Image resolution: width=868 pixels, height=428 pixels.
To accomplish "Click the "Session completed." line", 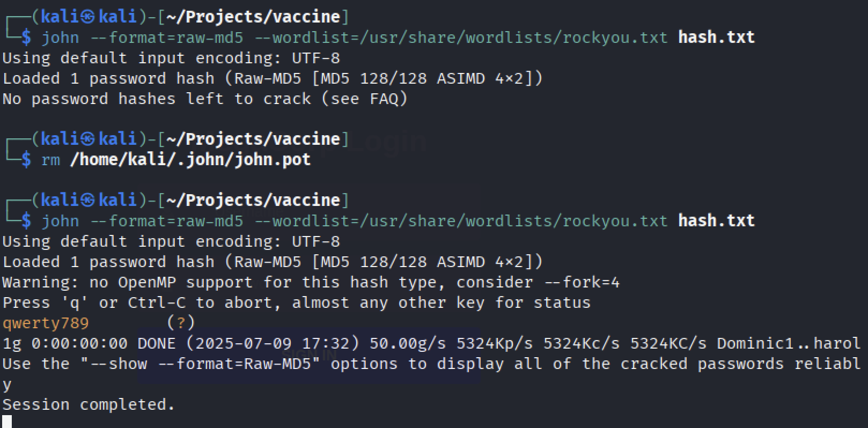I will [x=89, y=404].
